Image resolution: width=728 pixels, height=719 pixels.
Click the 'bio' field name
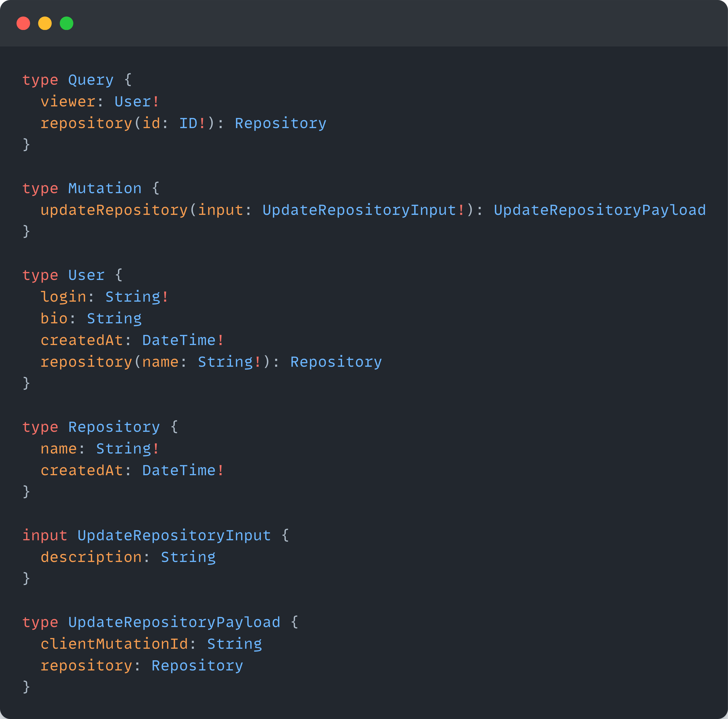coord(54,319)
